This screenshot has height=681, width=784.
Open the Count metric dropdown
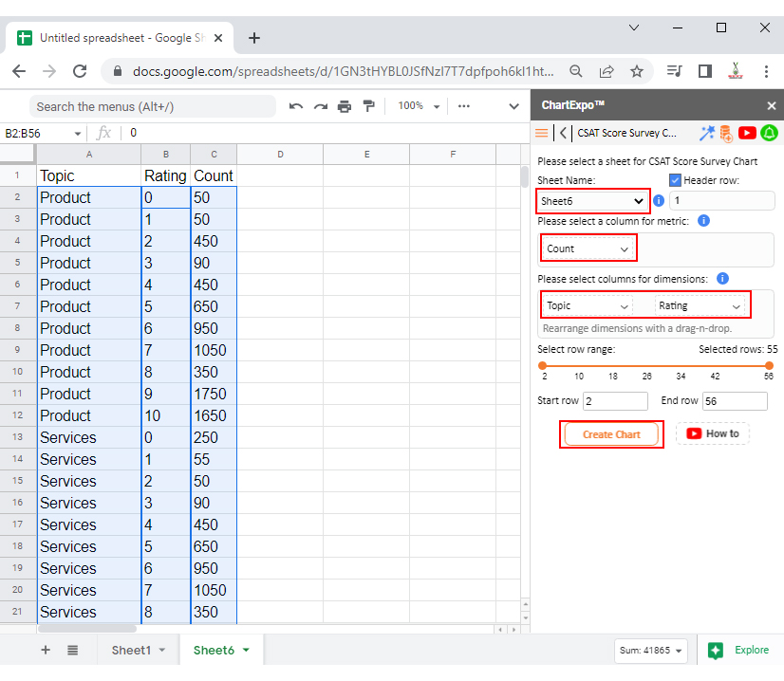point(588,248)
